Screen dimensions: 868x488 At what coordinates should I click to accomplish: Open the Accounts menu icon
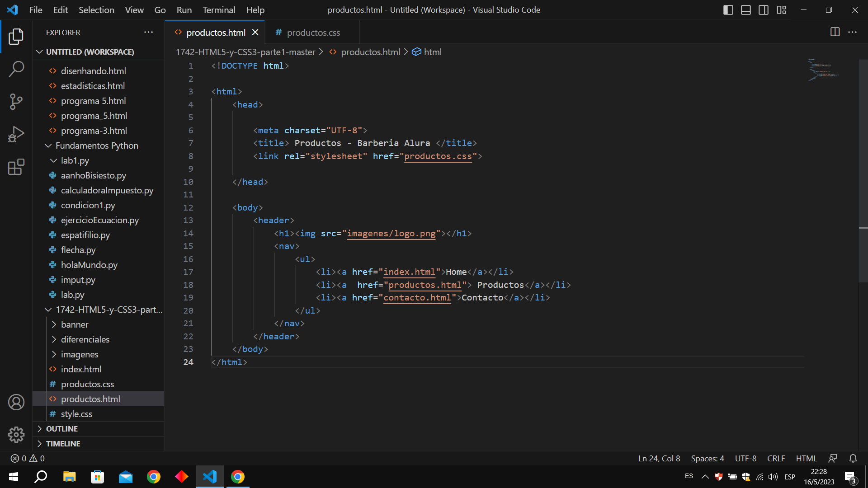click(16, 402)
